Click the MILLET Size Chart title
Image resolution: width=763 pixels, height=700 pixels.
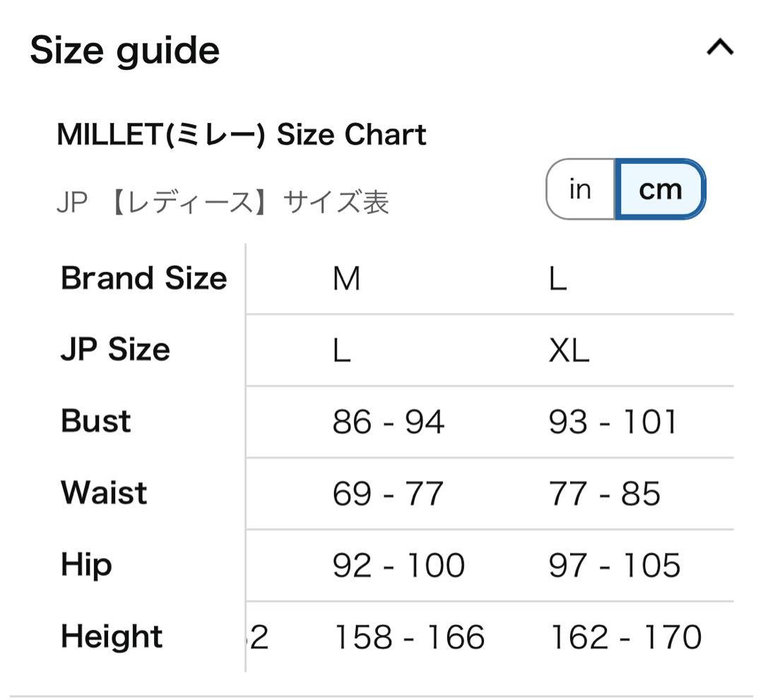click(242, 134)
